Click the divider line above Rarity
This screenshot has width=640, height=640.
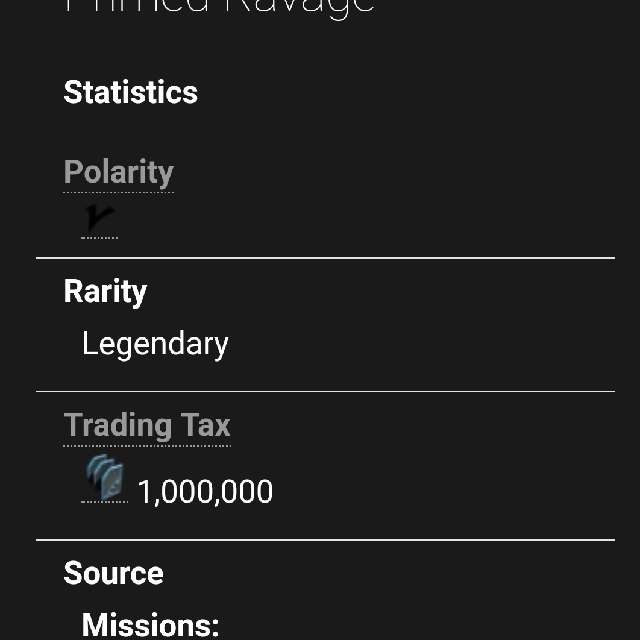(x=325, y=258)
